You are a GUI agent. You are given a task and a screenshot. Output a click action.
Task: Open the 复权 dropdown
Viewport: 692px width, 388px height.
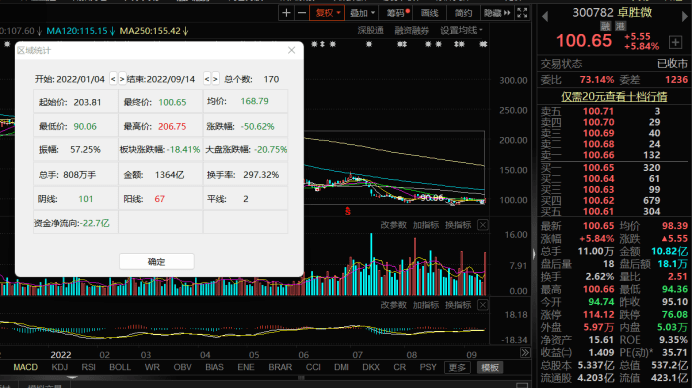point(327,13)
